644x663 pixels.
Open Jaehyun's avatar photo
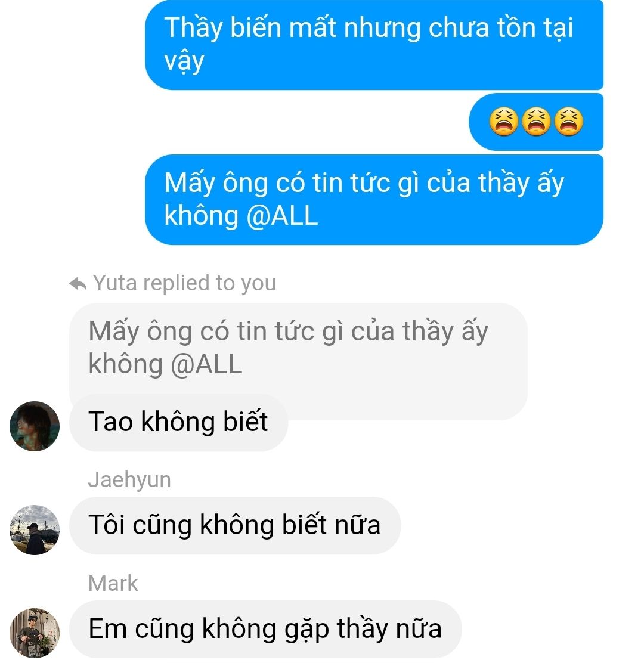[35, 530]
